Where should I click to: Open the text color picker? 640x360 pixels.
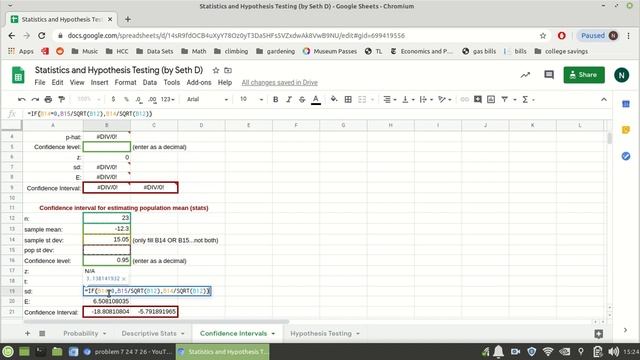[316, 99]
